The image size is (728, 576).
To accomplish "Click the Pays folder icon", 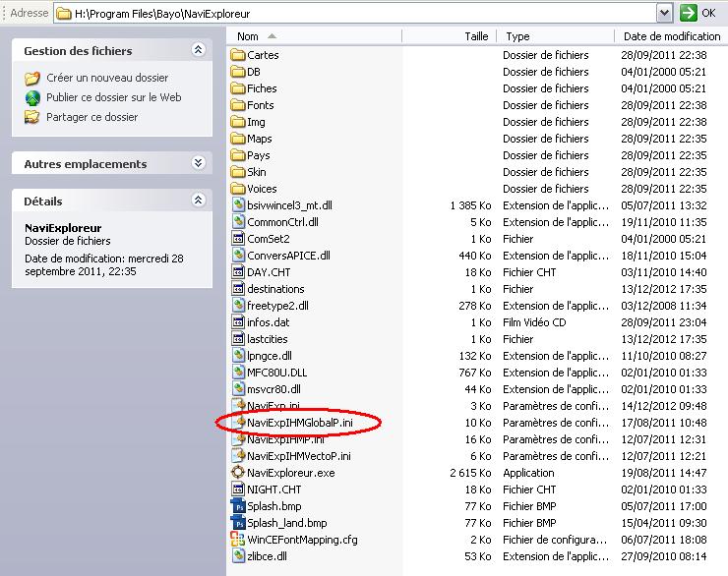I will click(238, 155).
